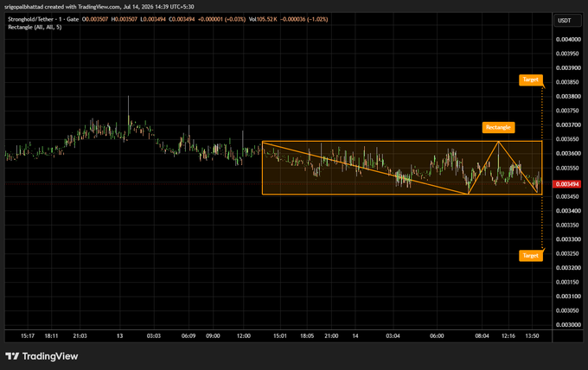588x370 pixels.
Task: Click the 0.003250 price axis label
Action: (x=567, y=253)
